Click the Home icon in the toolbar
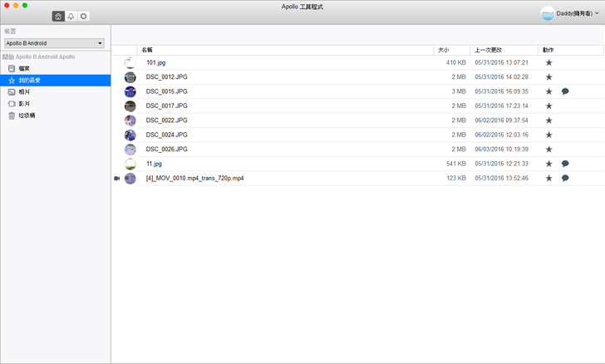The height and width of the screenshot is (364, 605). pyautogui.click(x=57, y=17)
